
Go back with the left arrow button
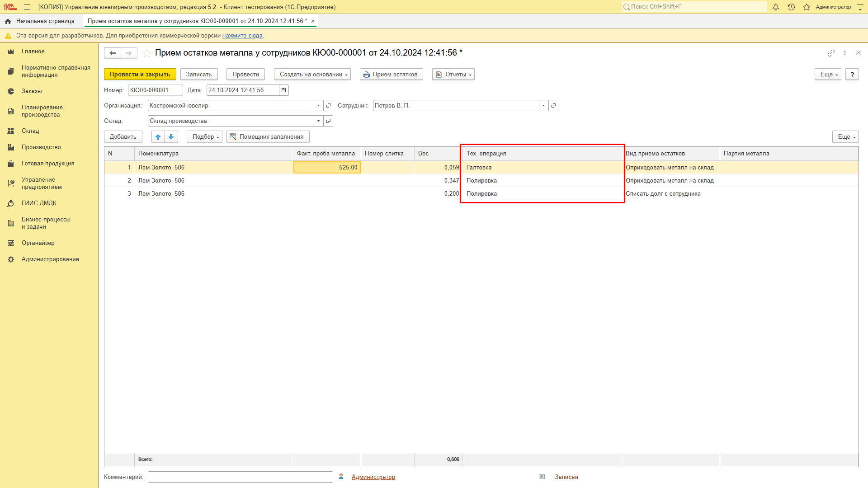[x=113, y=53]
